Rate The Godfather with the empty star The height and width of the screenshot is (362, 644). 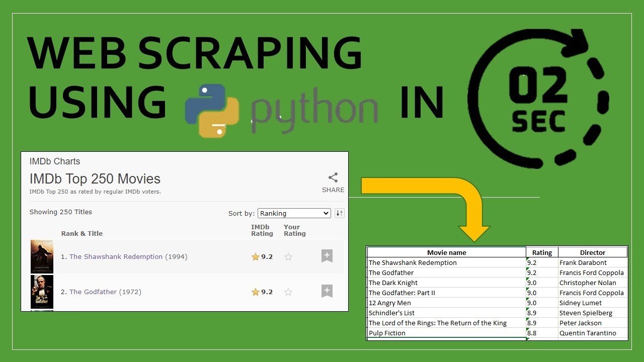288,292
